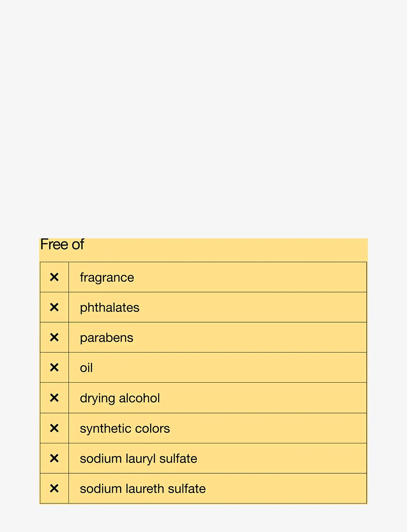The width and height of the screenshot is (407, 532).
Task: Click 'sulfate' in the sodium lauryl row
Action: pyautogui.click(x=178, y=459)
